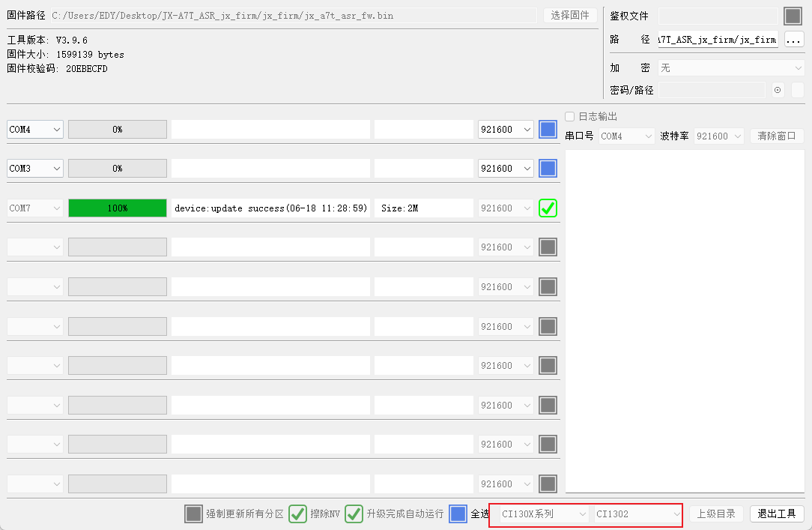Toggle the blue square for COM3 row
Screen dimensions: 812x530
point(548,169)
